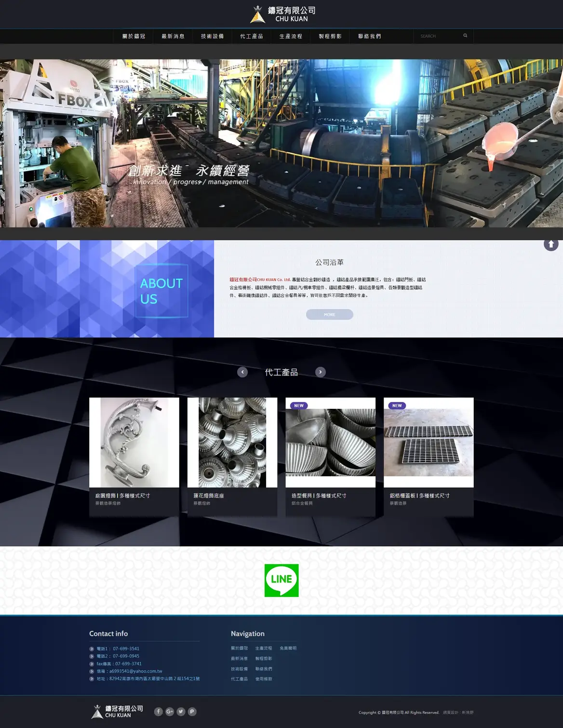The height and width of the screenshot is (728, 563).
Task: Click the MORE button under 公司沿革
Action: point(330,314)
